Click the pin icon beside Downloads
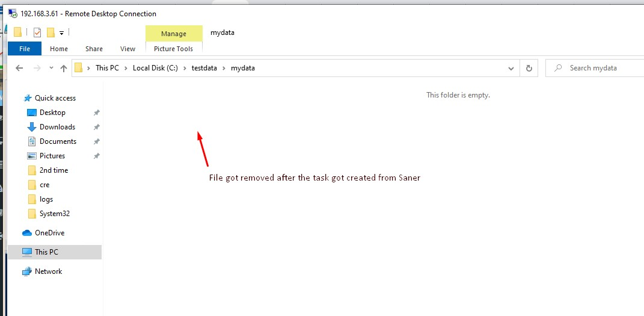Screen dimensions: 644x316 click(x=97, y=127)
